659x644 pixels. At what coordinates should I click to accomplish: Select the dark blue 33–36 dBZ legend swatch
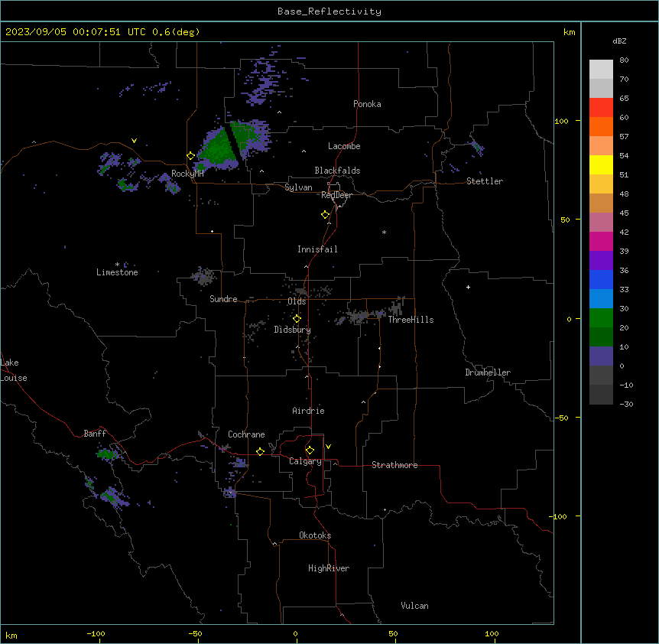(x=601, y=279)
